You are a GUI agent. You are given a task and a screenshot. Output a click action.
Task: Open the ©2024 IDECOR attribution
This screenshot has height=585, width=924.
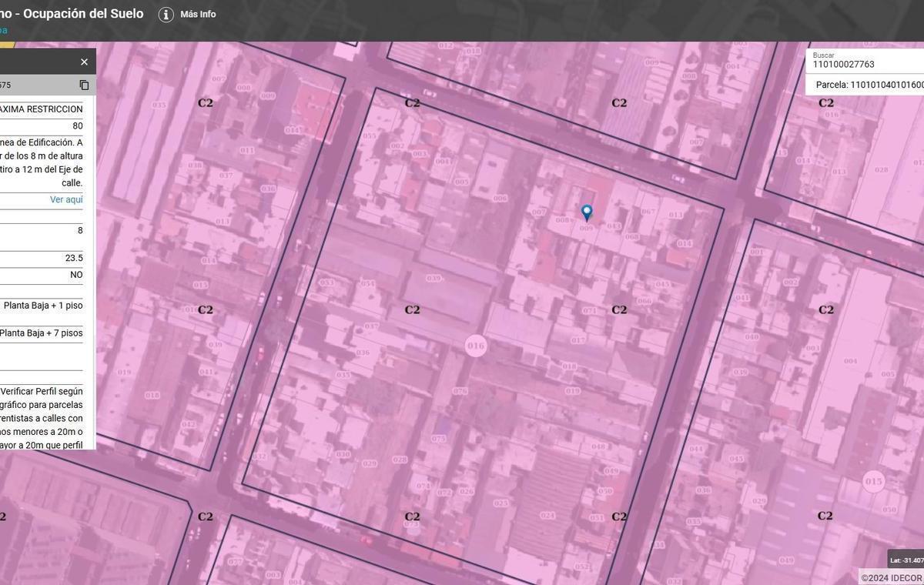(892, 578)
